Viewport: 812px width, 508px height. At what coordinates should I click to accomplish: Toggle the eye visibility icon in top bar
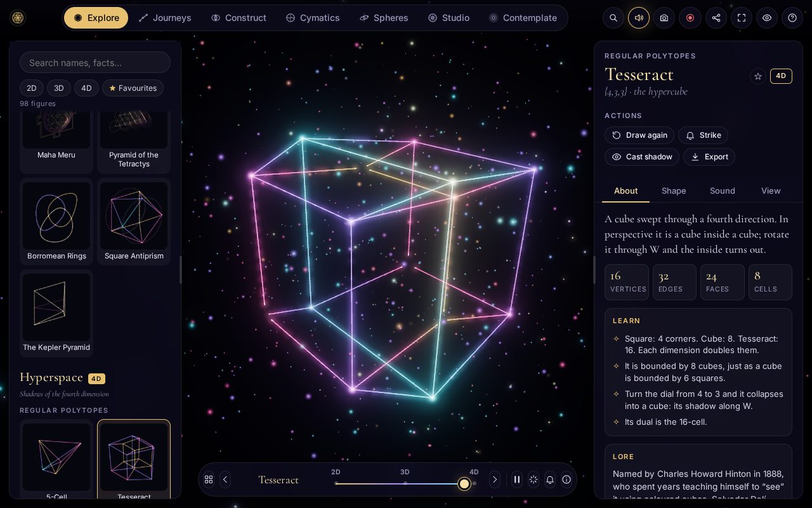(x=767, y=18)
